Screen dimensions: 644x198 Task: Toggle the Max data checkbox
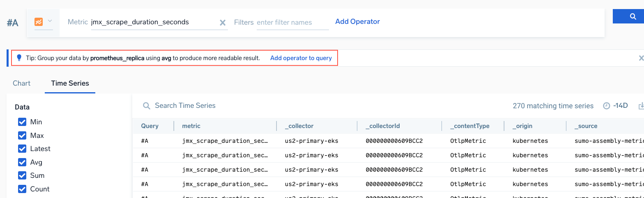[x=22, y=135]
